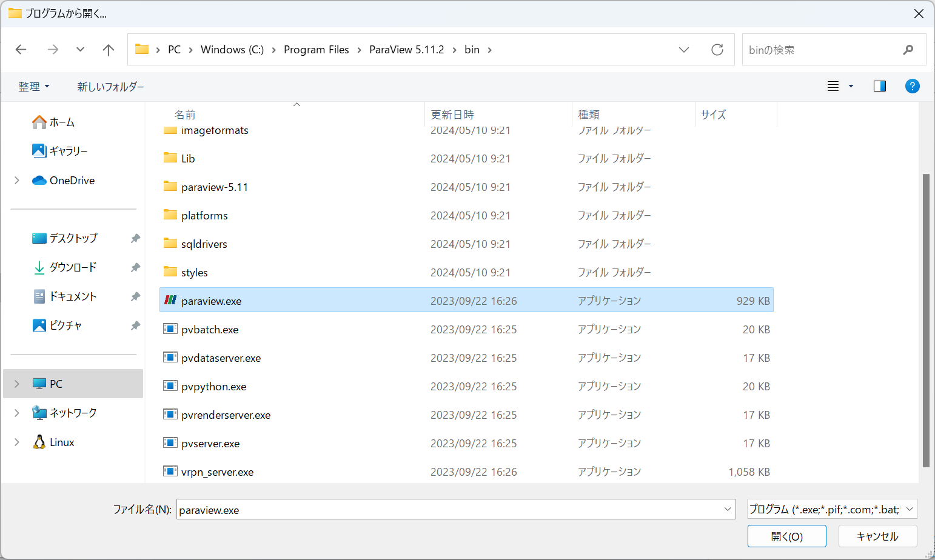This screenshot has width=935, height=560.
Task: Click the pin icon next to ドキュメント
Action: [x=135, y=296]
